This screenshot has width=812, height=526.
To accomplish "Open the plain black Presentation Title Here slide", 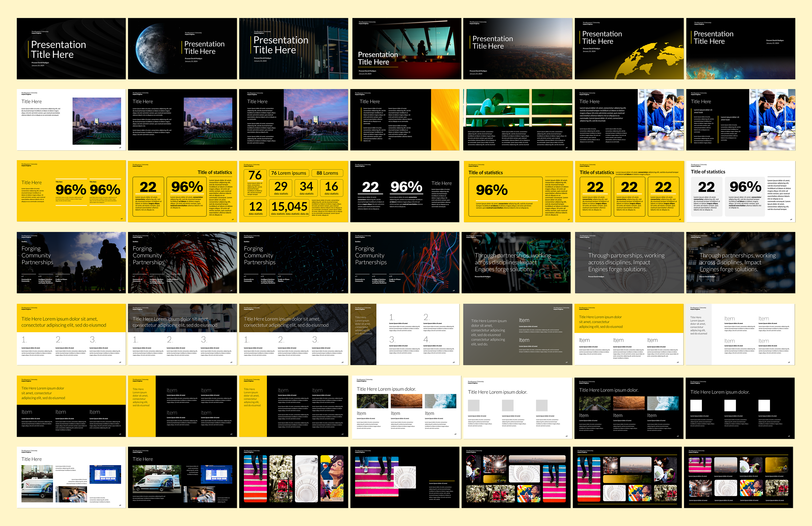I will 71,49.
